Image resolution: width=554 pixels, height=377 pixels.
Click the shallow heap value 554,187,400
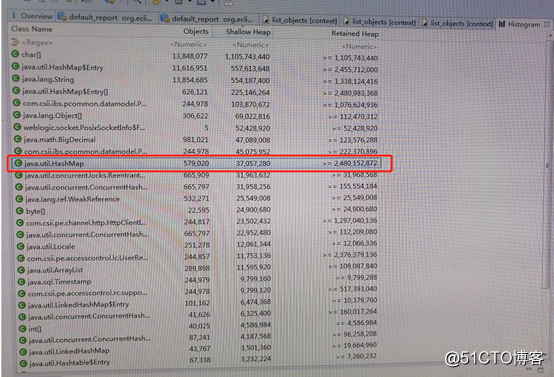[x=250, y=81]
